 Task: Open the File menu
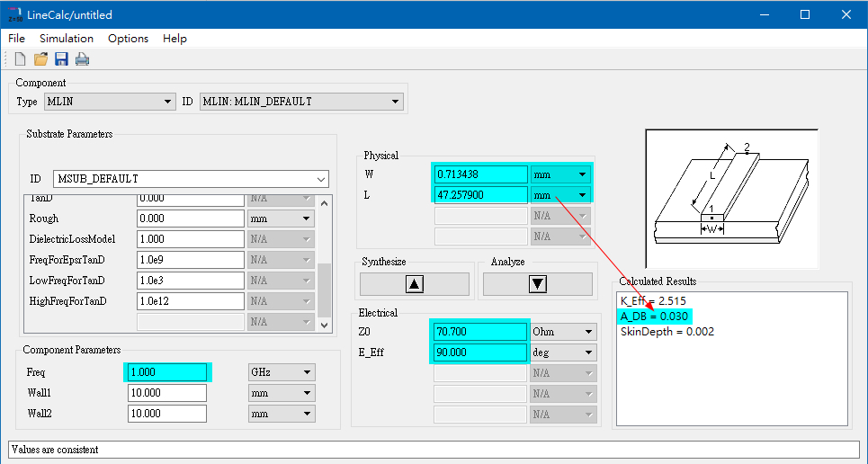pos(16,38)
